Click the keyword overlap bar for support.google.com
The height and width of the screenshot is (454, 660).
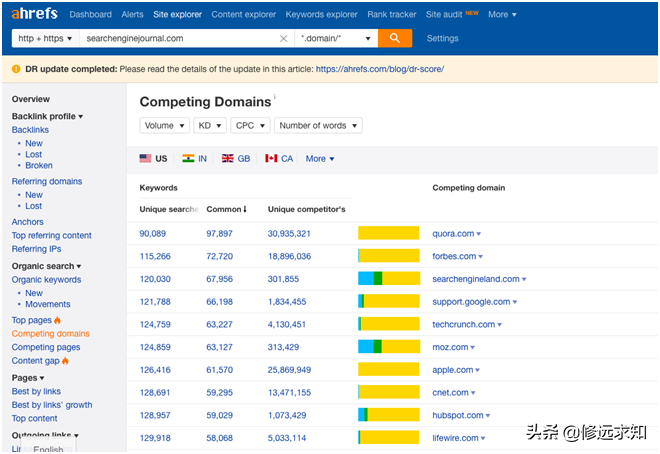coord(389,301)
